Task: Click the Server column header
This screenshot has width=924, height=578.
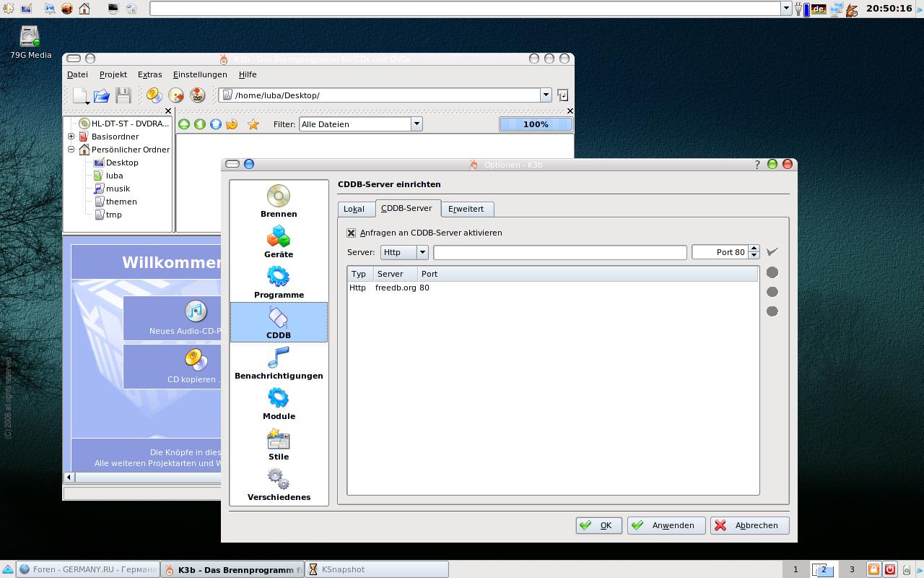Action: click(395, 274)
